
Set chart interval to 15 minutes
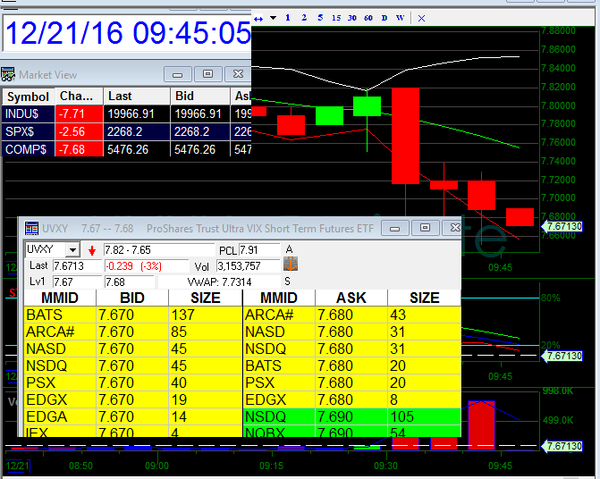pos(337,17)
